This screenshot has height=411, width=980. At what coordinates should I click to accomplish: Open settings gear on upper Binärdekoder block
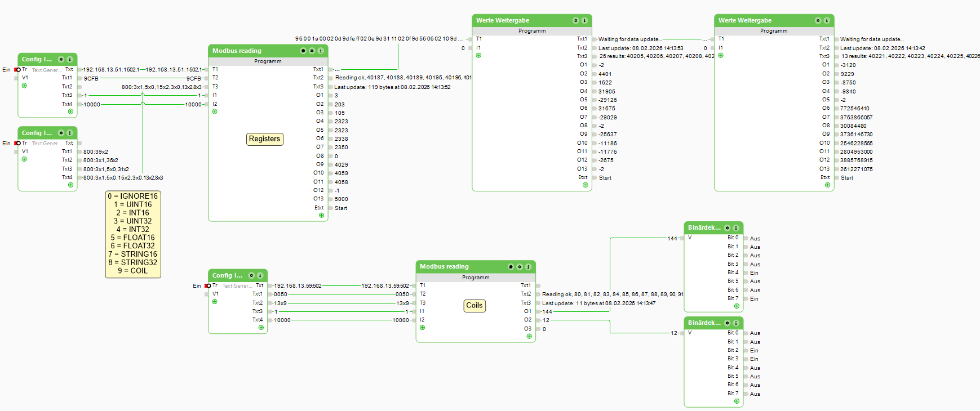[x=727, y=228]
